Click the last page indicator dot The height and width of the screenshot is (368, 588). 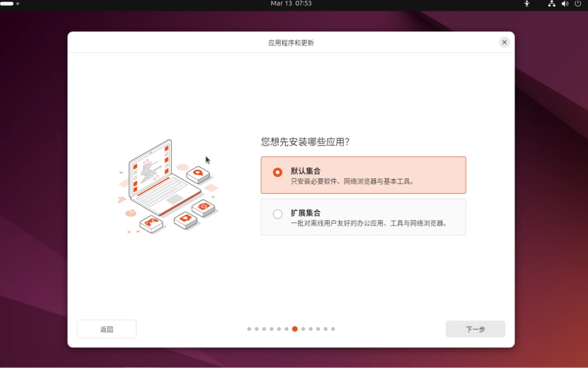pyautogui.click(x=333, y=329)
